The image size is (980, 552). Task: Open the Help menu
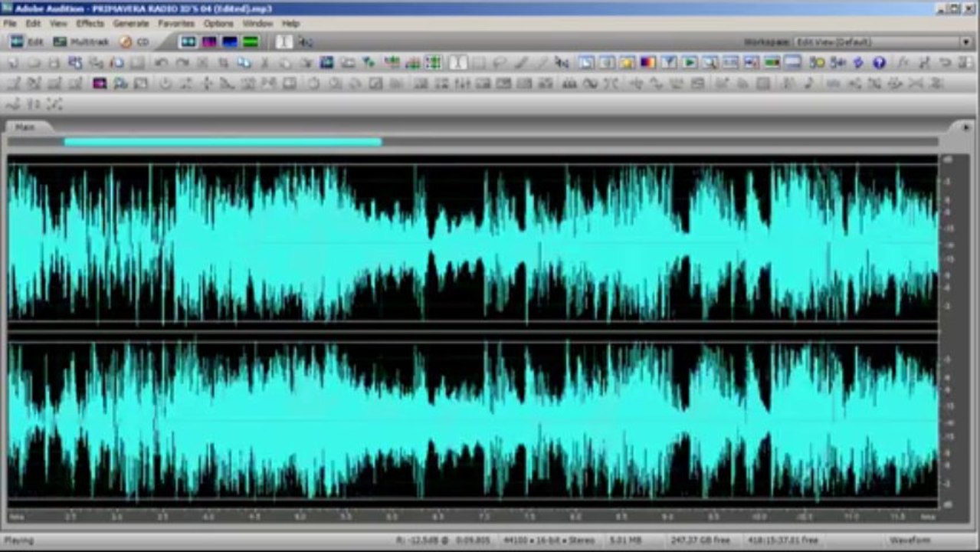290,24
